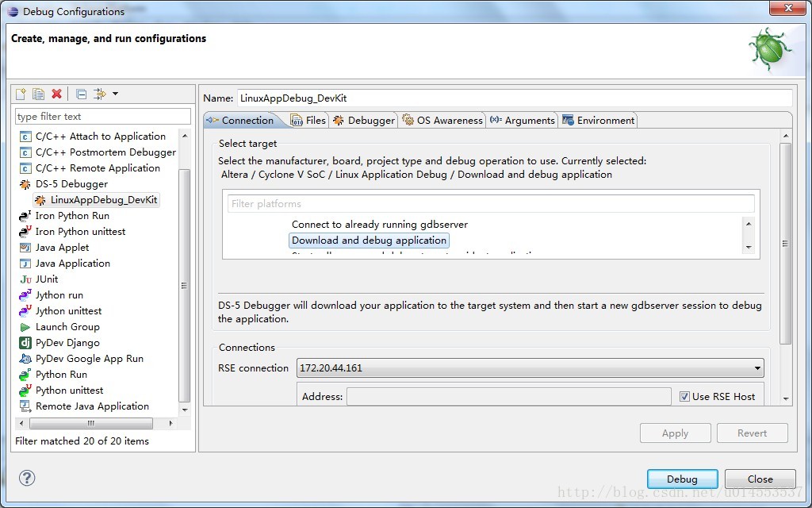Click the Filter launch configurations icon

[99, 94]
